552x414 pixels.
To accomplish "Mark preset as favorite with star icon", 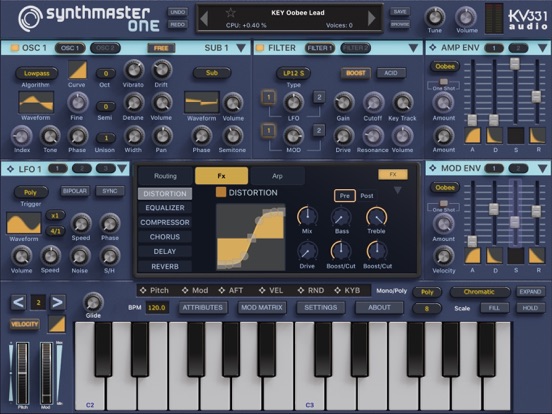I will 231,13.
